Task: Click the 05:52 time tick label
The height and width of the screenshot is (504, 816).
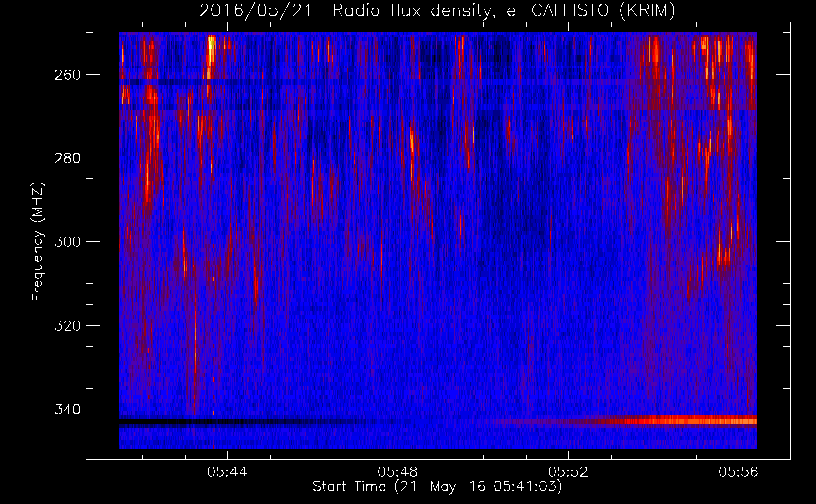Action: pyautogui.click(x=568, y=472)
